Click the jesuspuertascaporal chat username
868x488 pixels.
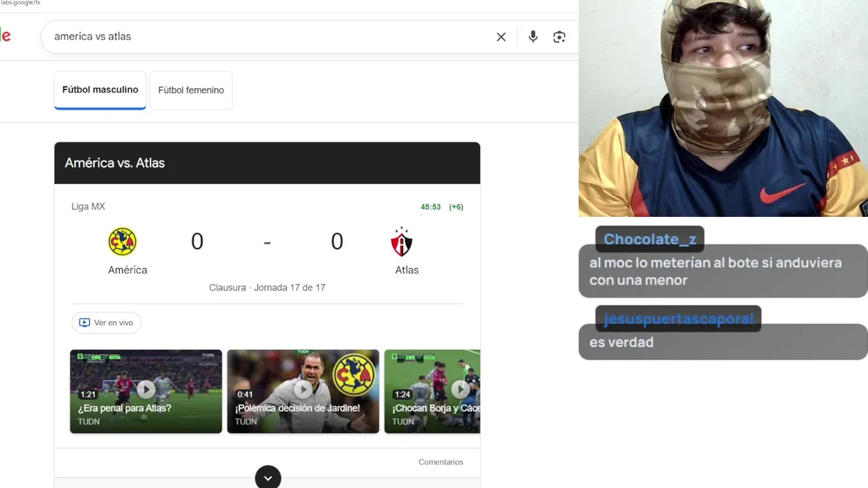[x=678, y=319]
